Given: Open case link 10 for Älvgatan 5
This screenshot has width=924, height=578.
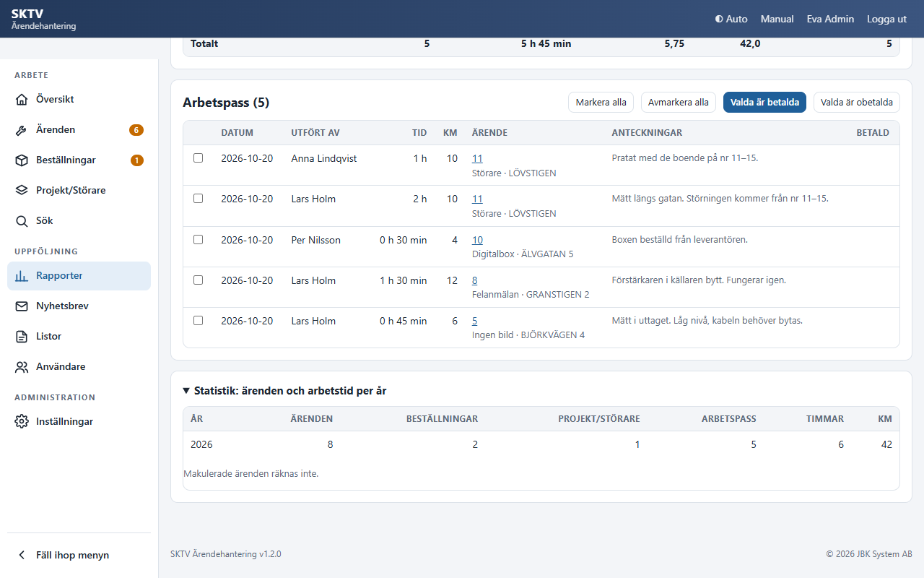Looking at the screenshot, I should click(477, 240).
